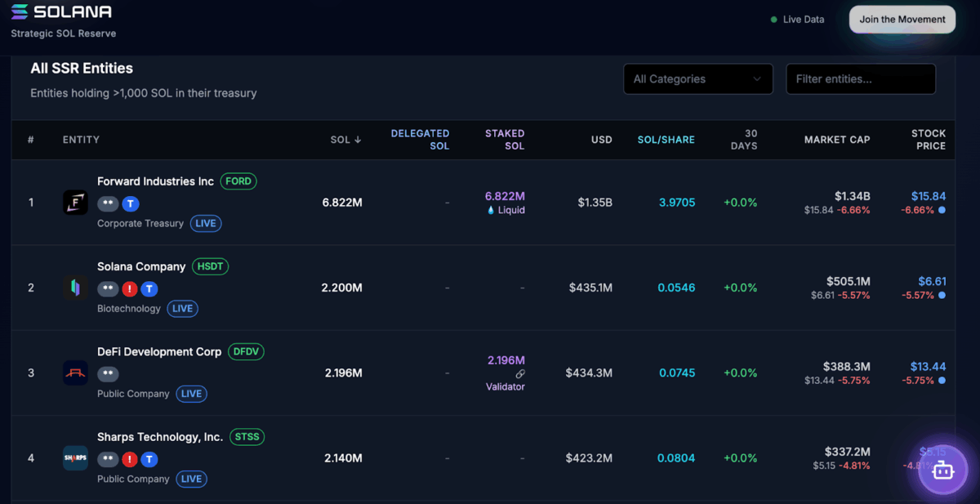Click the blue T badge for Forward Industries
This screenshot has width=980, height=504.
[131, 203]
